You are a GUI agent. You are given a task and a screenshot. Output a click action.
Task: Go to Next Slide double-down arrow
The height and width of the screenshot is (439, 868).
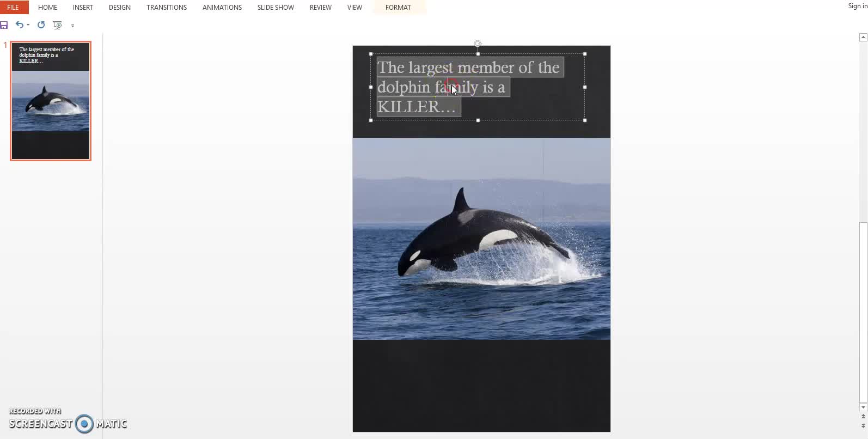(x=863, y=425)
